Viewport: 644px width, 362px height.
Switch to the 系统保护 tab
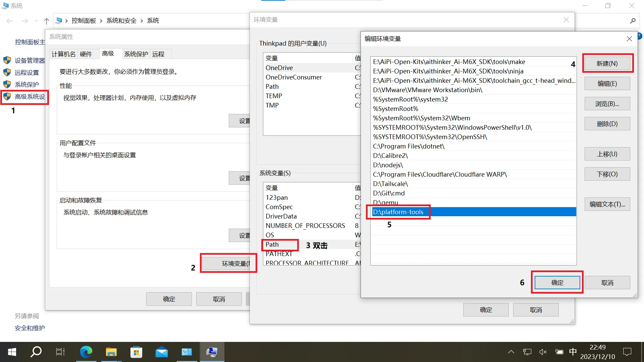[136, 54]
